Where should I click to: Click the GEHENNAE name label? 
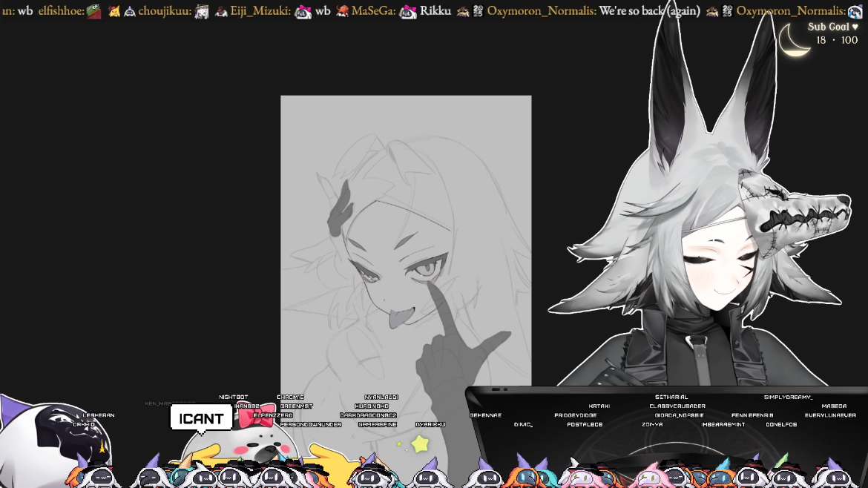[x=485, y=415]
